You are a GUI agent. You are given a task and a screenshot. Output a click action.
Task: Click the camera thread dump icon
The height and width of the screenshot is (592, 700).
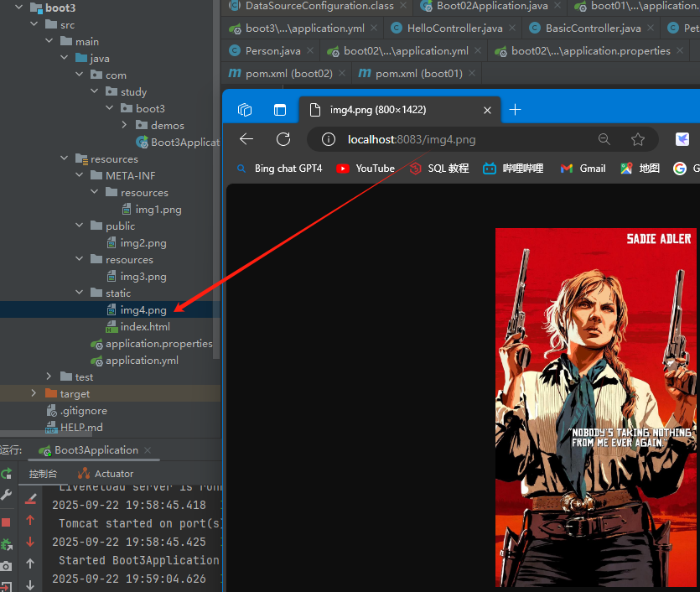click(6, 567)
